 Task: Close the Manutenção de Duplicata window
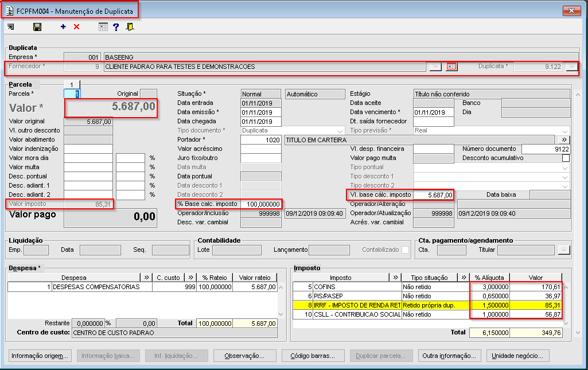coord(571,11)
